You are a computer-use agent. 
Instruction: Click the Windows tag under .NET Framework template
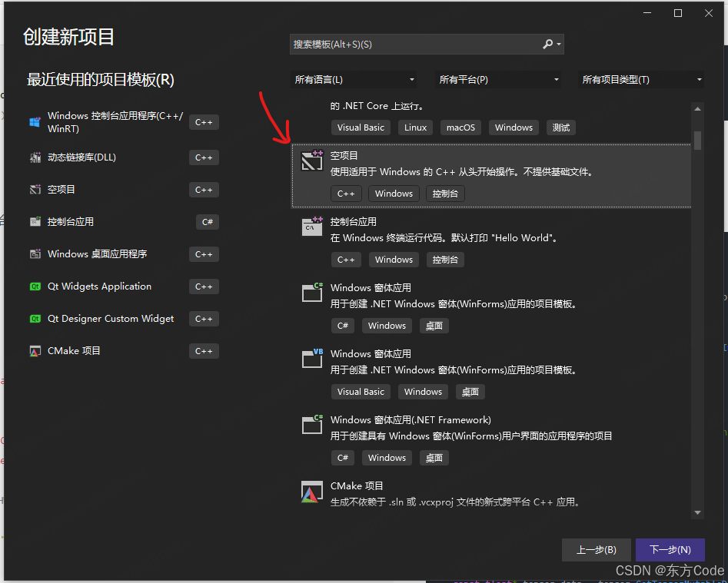(387, 458)
